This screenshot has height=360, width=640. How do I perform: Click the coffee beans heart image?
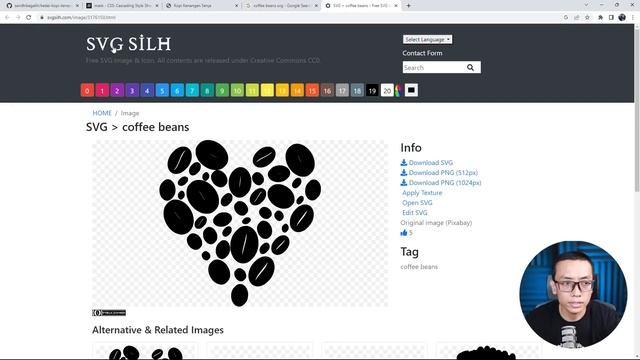point(240,223)
